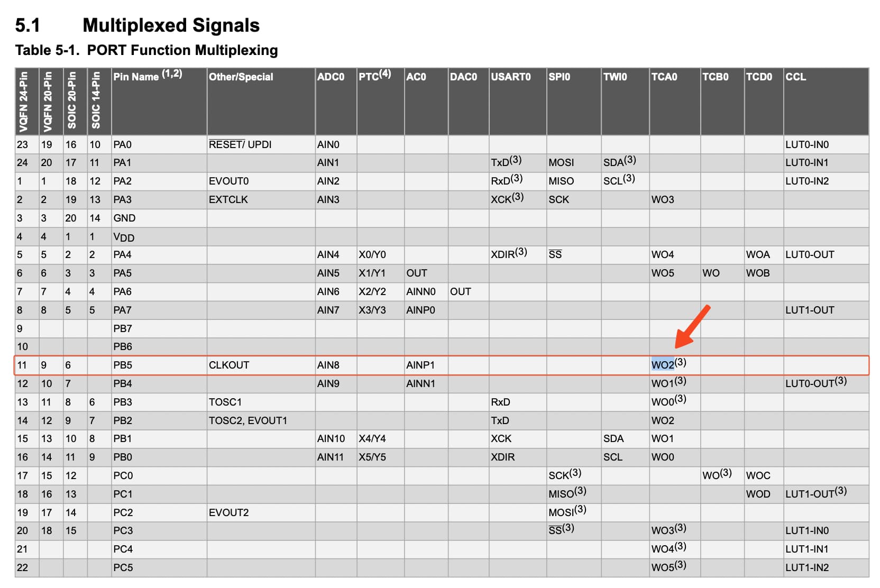Click the X4/Y4 cell under PTC

(x=372, y=438)
